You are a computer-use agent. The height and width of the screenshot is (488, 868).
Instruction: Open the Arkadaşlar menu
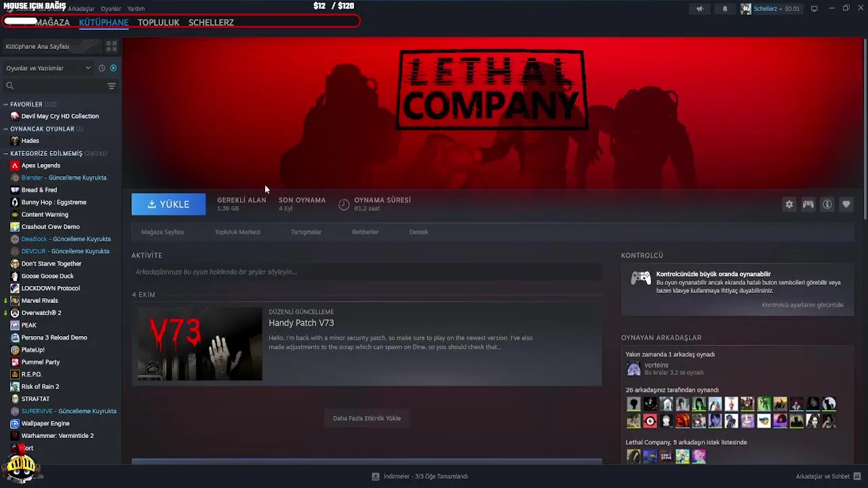81,9
